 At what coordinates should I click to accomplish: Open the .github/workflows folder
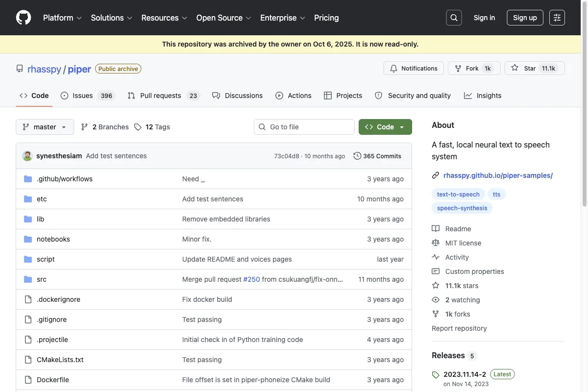(65, 179)
